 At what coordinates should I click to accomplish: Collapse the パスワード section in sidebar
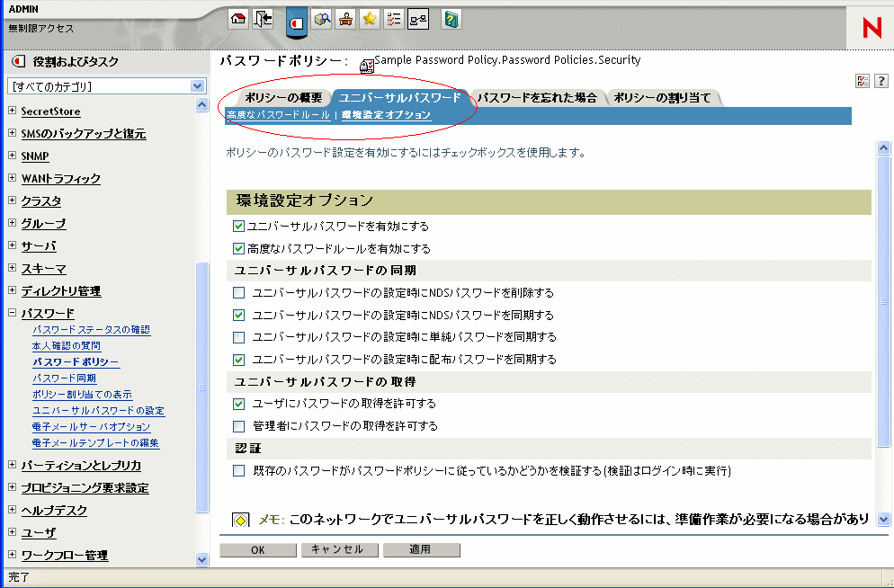(12, 314)
